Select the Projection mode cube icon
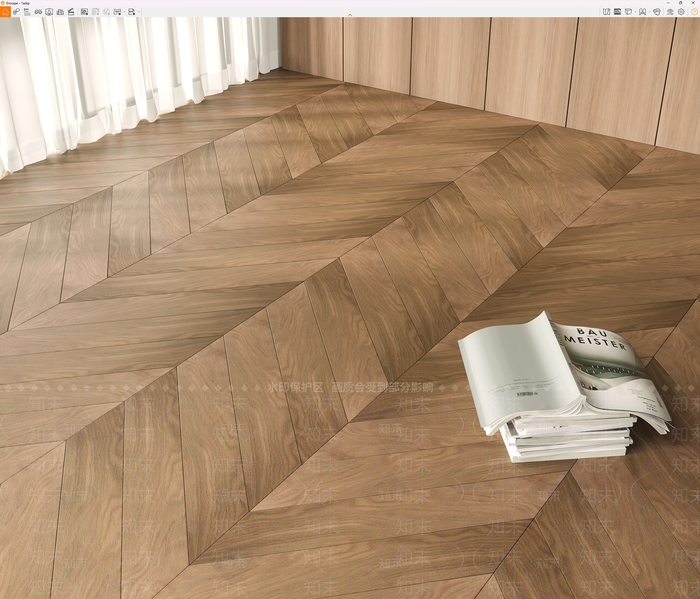The image size is (700, 599). coord(628,12)
